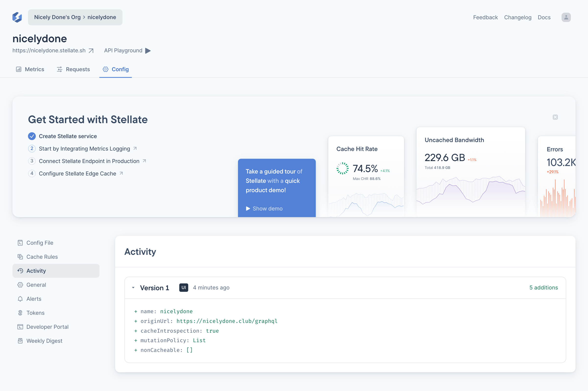
Task: Switch to the Metrics tab
Action: tap(30, 69)
